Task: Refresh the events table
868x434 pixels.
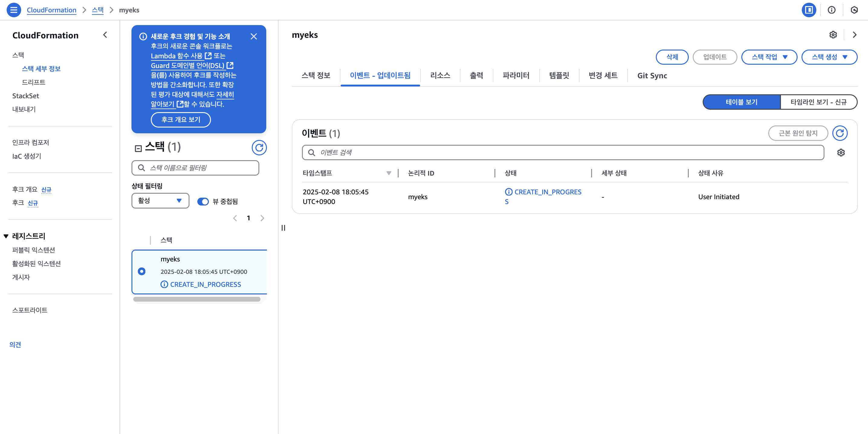Action: pos(840,133)
